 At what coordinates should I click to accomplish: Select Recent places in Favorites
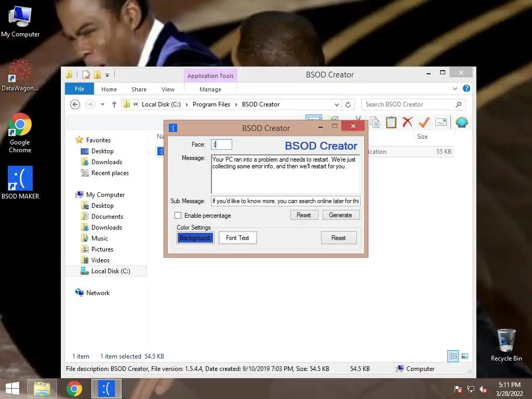(x=110, y=172)
